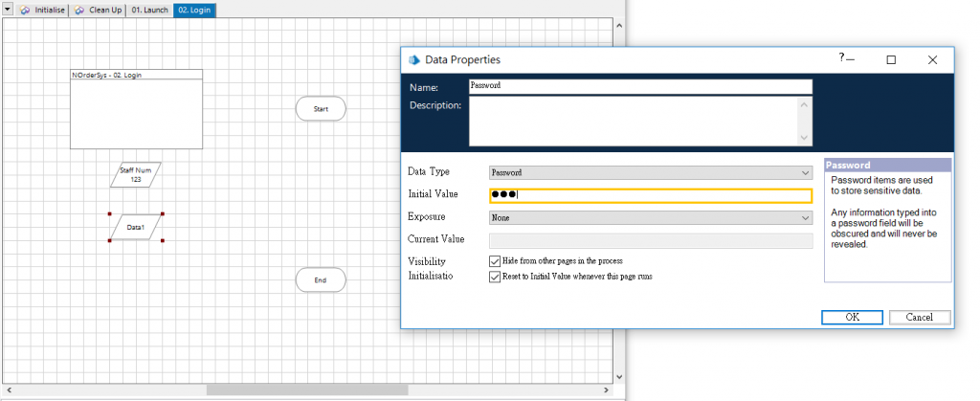
Task: Close the Data Properties dialog
Action: (932, 60)
